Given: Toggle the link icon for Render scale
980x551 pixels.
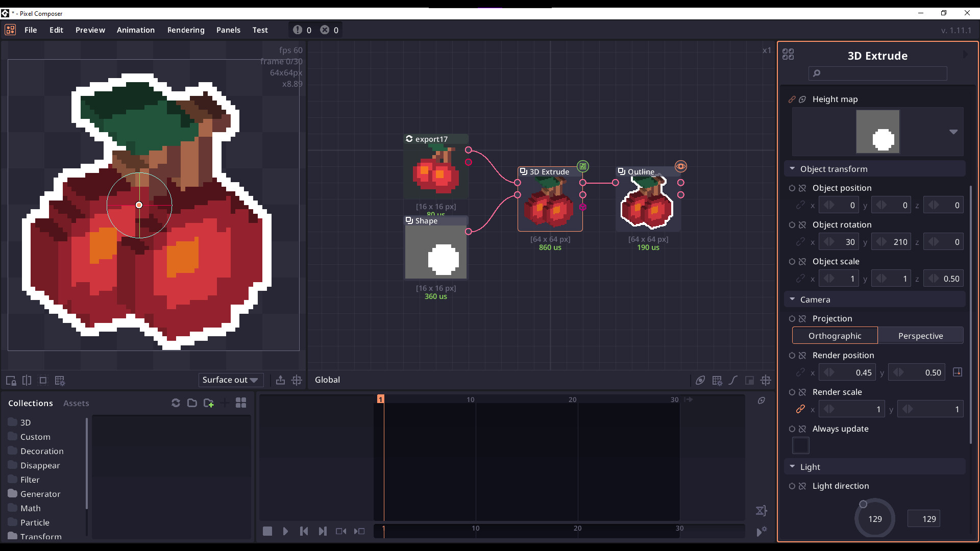Looking at the screenshot, I should tap(800, 409).
